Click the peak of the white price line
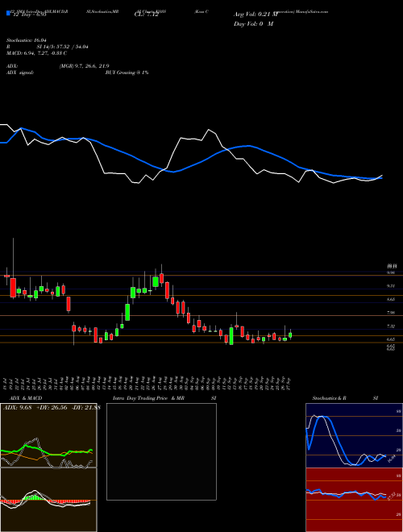403x532 pixels. click(x=209, y=130)
